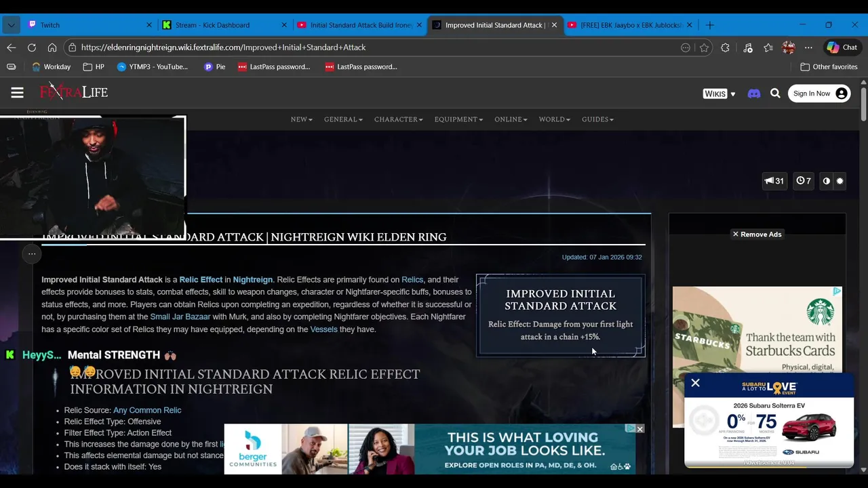Image resolution: width=868 pixels, height=488 pixels.
Task: Open the Fextralife hamburger menu
Action: click(17, 93)
